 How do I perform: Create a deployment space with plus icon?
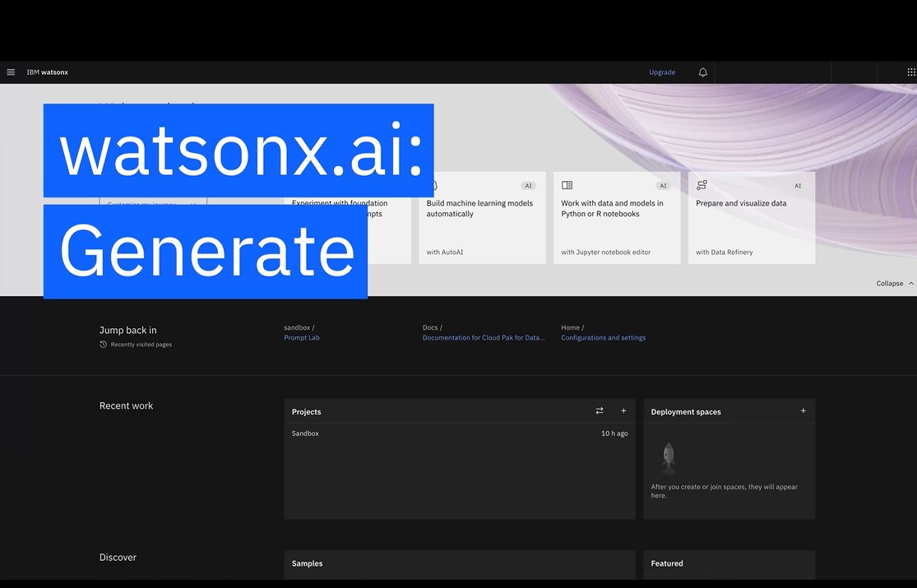pos(804,411)
